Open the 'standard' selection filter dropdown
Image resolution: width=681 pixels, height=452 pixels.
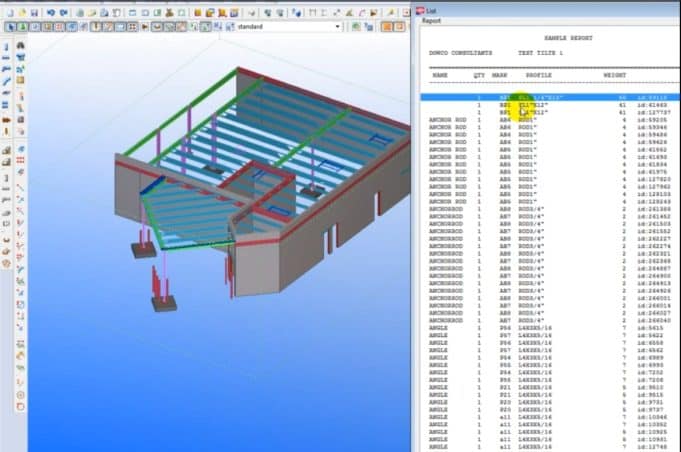pos(289,27)
